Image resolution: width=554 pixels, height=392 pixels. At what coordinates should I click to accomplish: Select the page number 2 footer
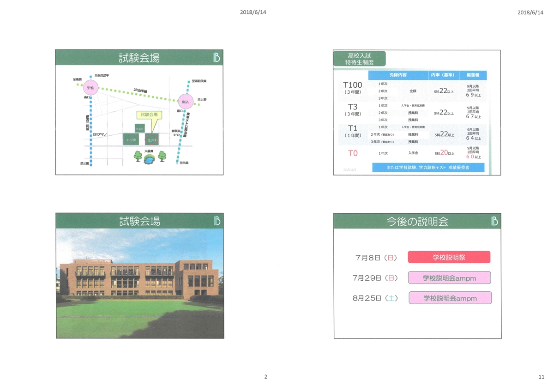(x=265, y=377)
